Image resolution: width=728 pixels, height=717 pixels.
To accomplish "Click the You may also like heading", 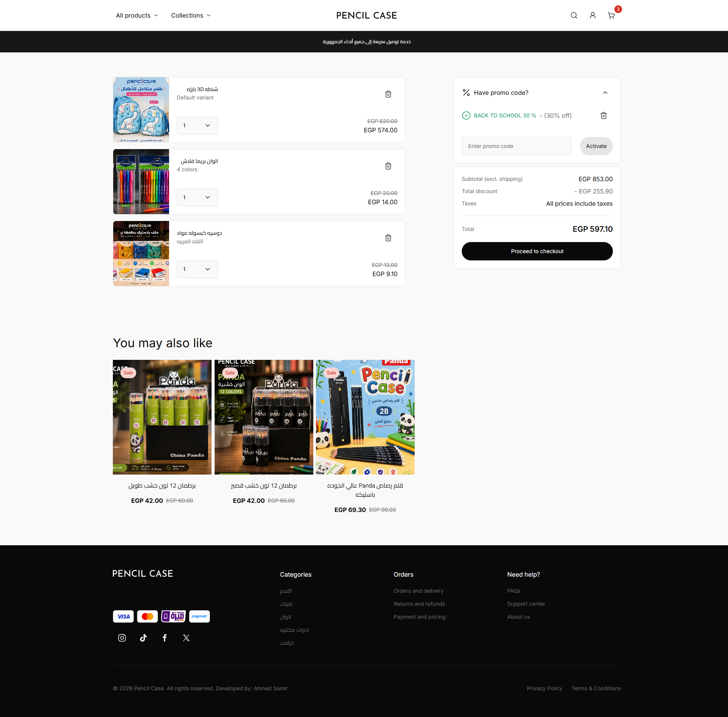I will 163,343.
